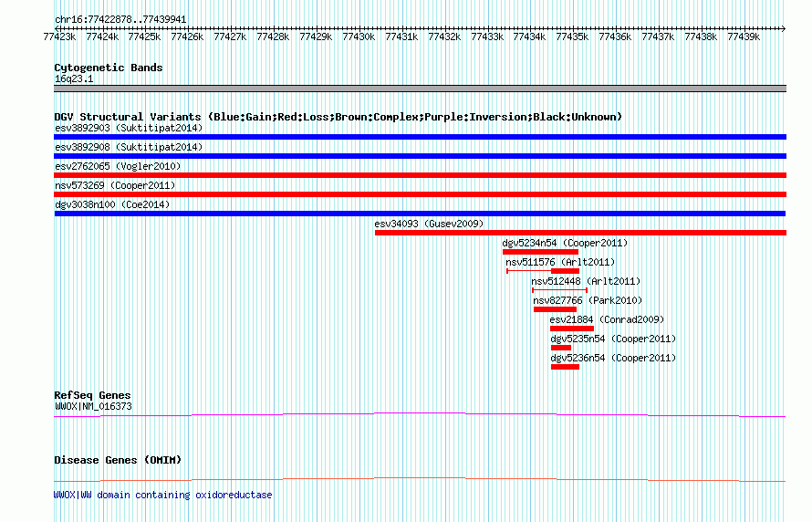Click the red bar under dgv5234n54

(540, 252)
